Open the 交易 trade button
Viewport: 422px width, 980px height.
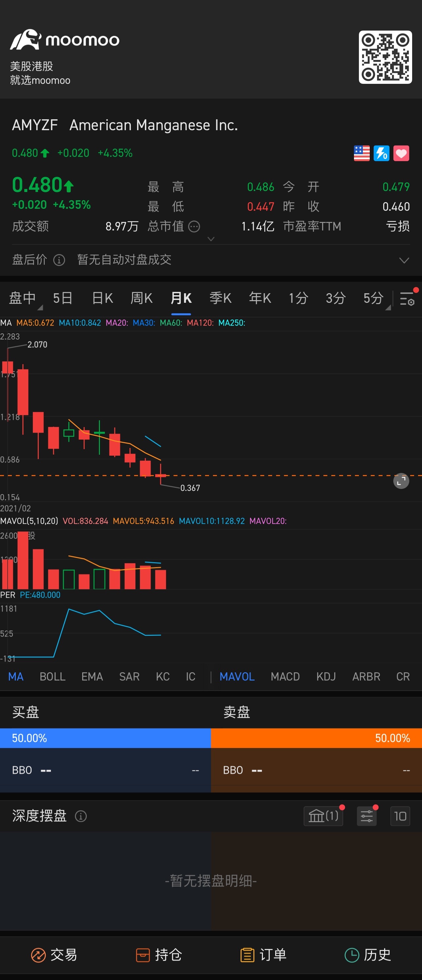(x=54, y=955)
